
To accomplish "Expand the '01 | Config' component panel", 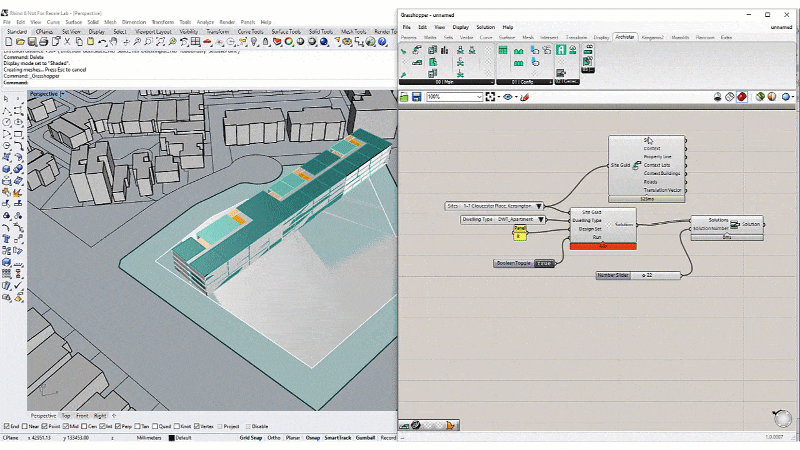I will [524, 82].
